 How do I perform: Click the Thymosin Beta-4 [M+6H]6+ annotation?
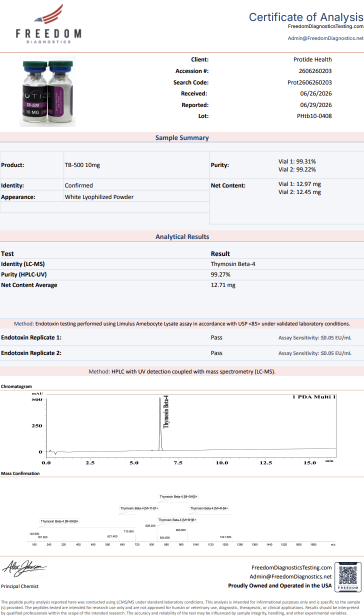tap(177, 520)
